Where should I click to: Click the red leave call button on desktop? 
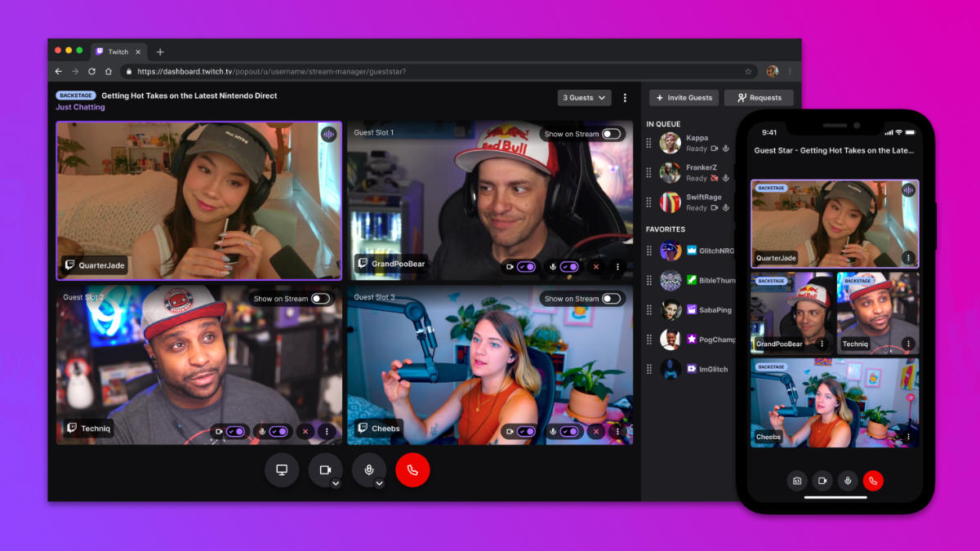point(412,469)
